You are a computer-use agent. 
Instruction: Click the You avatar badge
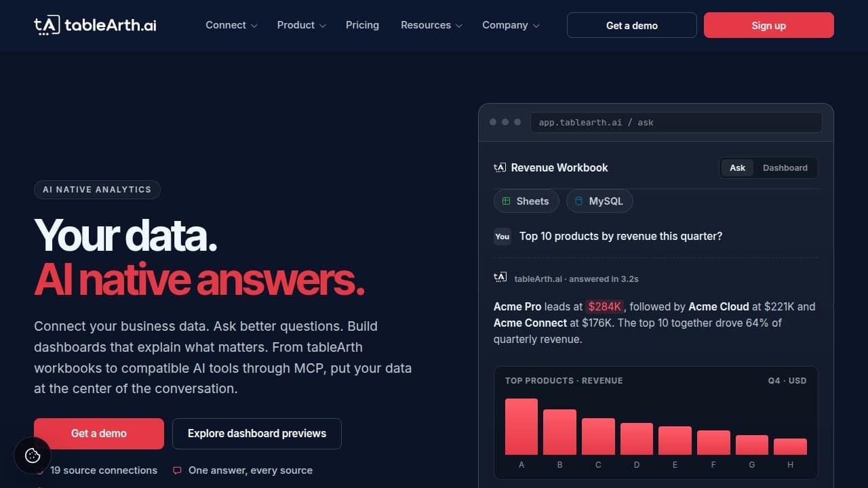[502, 237]
